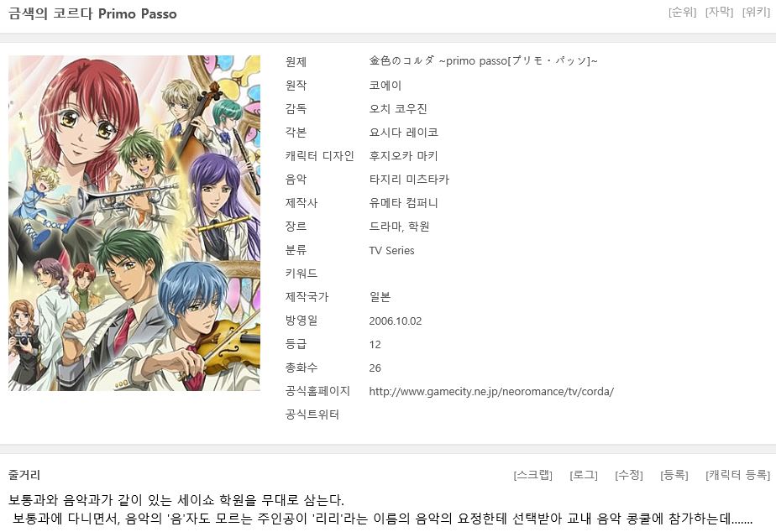This screenshot has height=532, width=776.
Task: Click the 감독 label
Action: tap(296, 109)
